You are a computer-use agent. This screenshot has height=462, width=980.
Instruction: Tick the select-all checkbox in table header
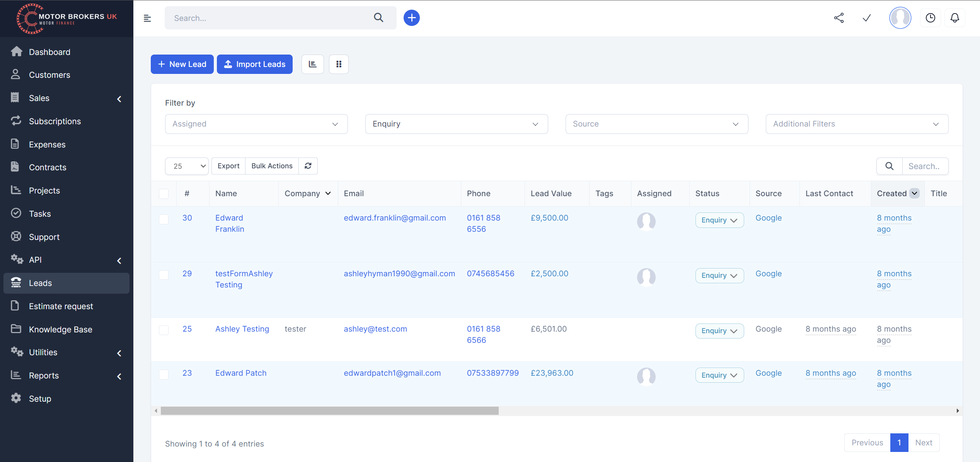point(164,193)
